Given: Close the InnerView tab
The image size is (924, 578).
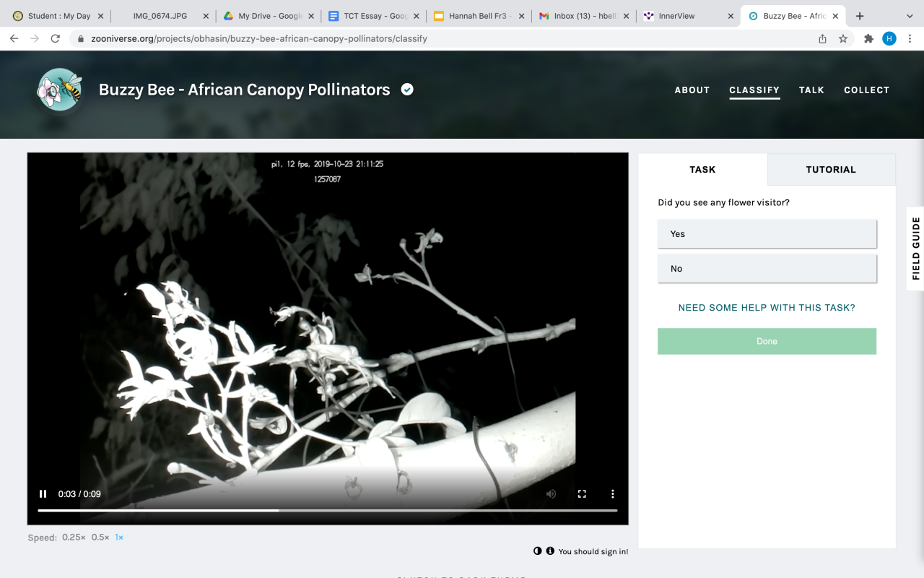Looking at the screenshot, I should pos(731,16).
